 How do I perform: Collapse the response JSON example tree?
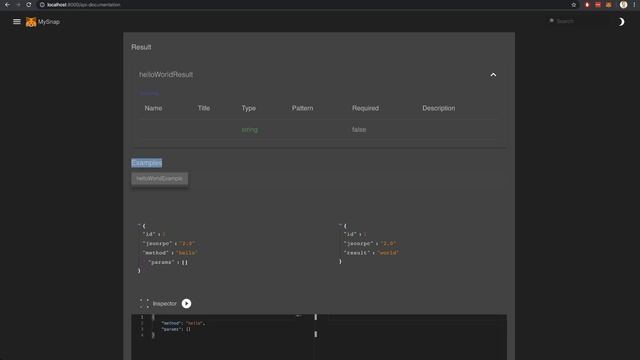click(340, 225)
